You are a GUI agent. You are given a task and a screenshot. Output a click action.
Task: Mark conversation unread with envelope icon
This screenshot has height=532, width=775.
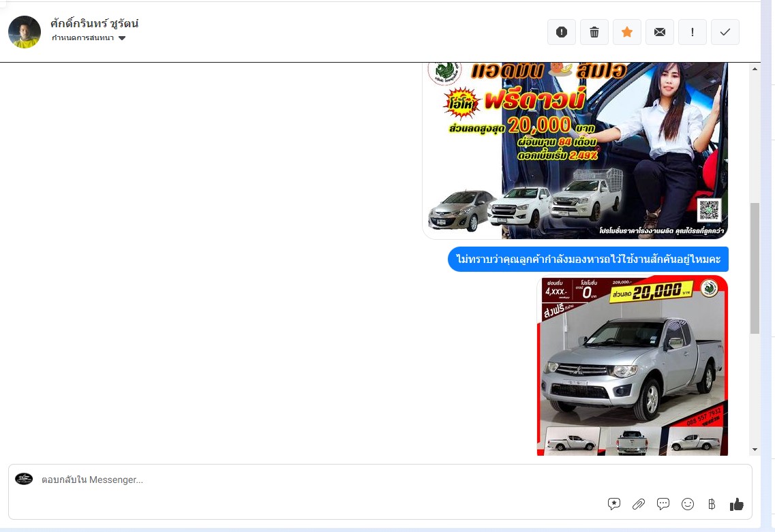(660, 32)
